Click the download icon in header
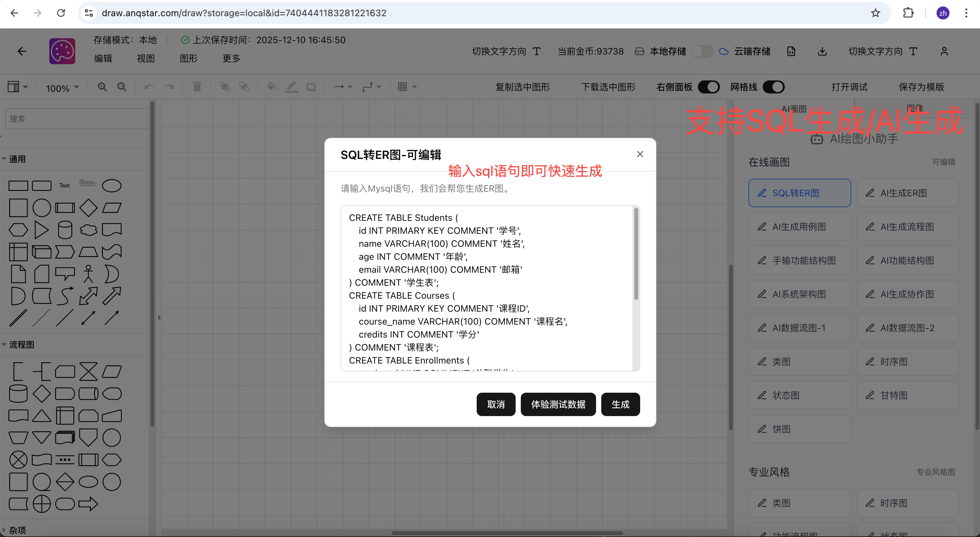The height and width of the screenshot is (537, 980). [822, 51]
